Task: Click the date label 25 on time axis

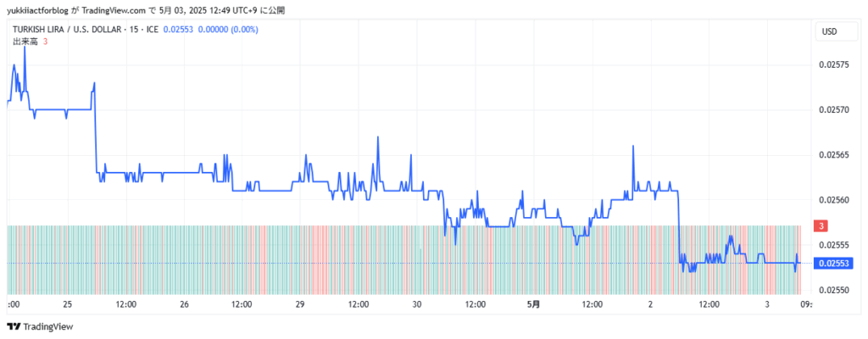Action: 68,304
